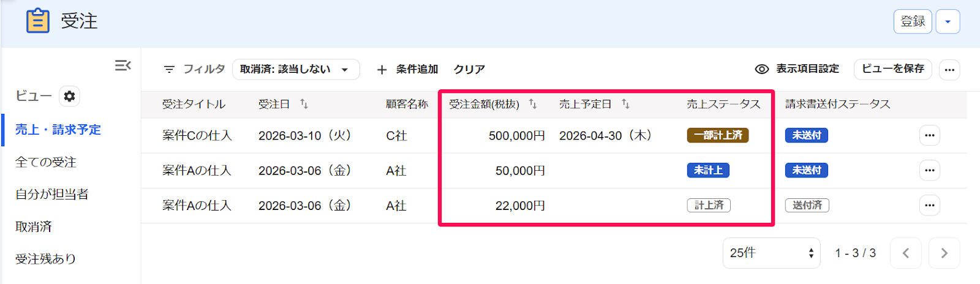Click the 受注 clipboard icon in header
Screen dimensions: 980x284
(x=37, y=21)
